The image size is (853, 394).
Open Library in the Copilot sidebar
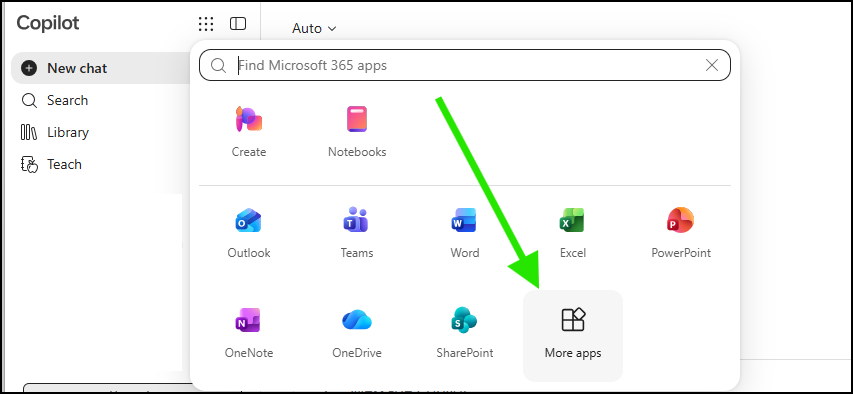click(x=54, y=132)
